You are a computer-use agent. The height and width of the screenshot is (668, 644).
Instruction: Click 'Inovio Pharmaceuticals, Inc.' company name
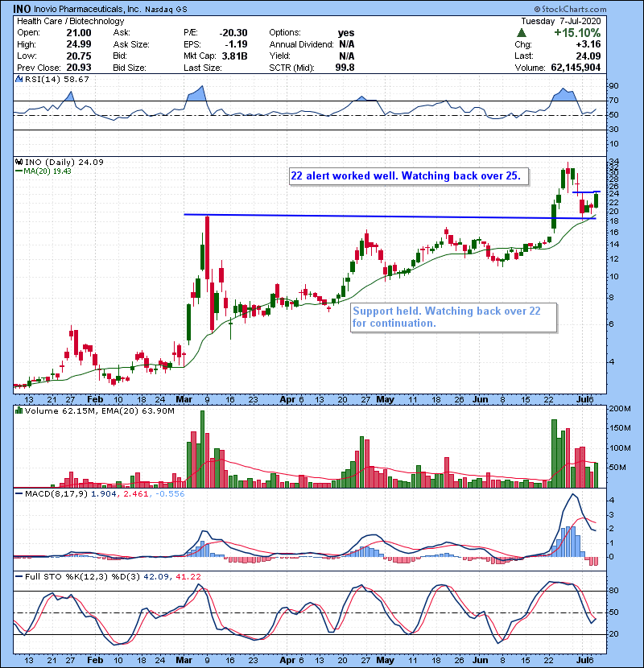(88, 10)
